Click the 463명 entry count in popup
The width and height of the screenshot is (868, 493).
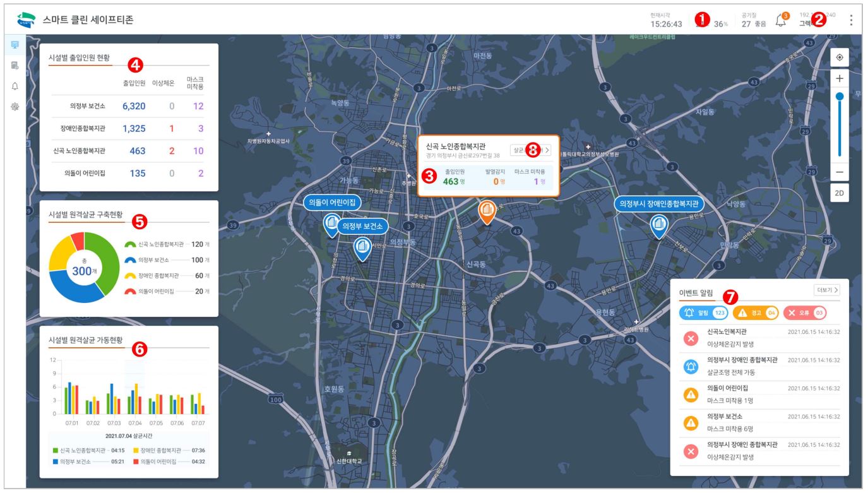pyautogui.click(x=454, y=182)
